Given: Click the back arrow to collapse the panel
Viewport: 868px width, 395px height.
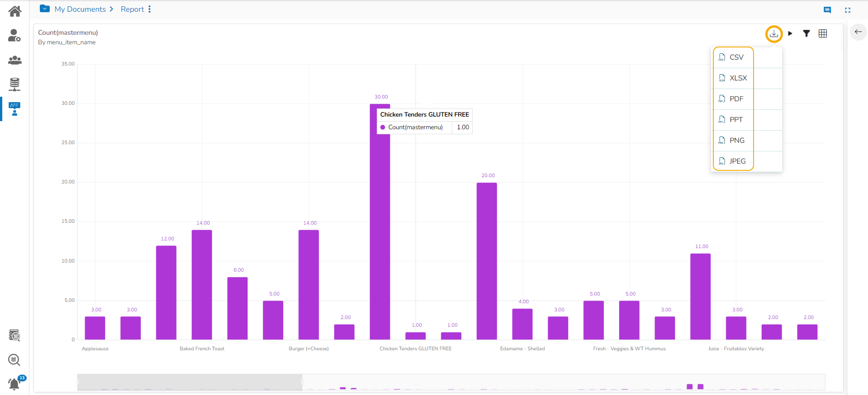Looking at the screenshot, I should [x=858, y=32].
